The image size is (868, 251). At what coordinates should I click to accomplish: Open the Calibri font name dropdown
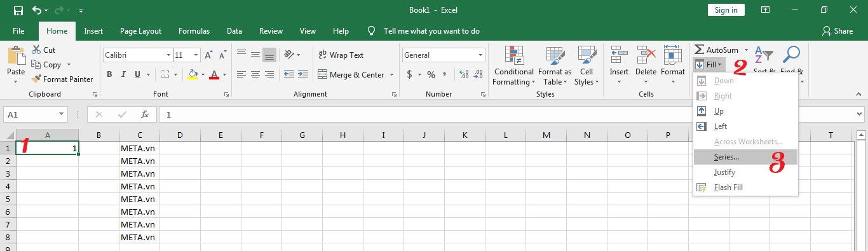click(168, 55)
